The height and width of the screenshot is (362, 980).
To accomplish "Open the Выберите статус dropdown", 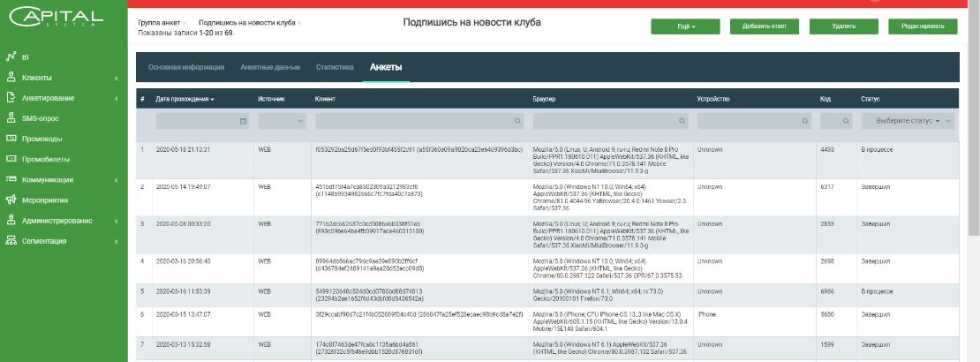I will coord(908,121).
